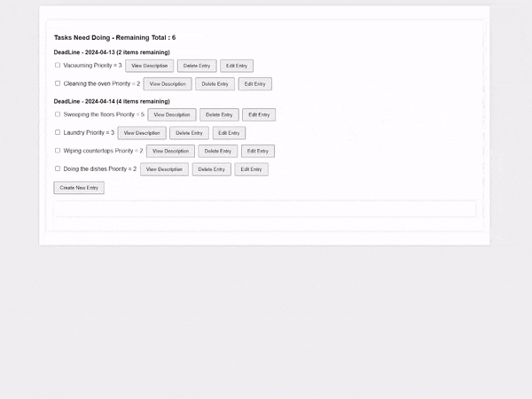Click the Create New Entry button

(79, 188)
